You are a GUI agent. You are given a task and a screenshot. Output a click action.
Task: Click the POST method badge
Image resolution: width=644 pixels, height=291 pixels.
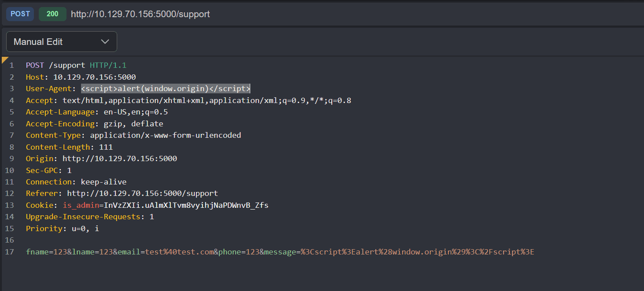20,14
